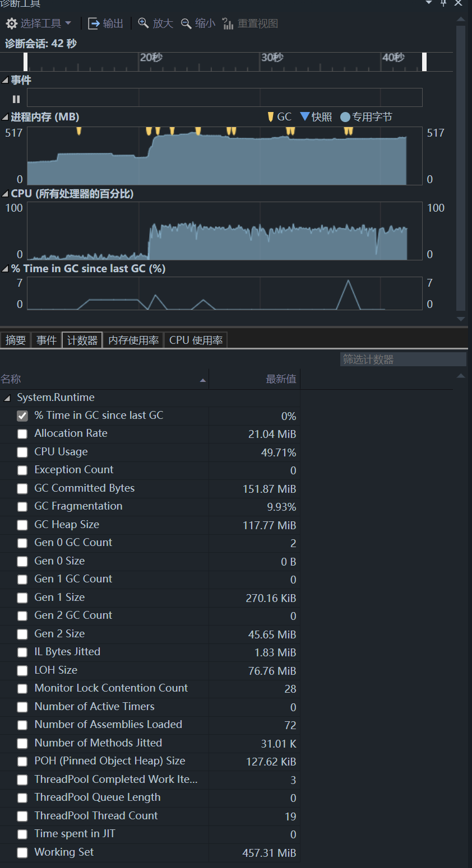This screenshot has height=868, width=472.
Task: Enable the GC Heap Size counter
Action: click(22, 525)
